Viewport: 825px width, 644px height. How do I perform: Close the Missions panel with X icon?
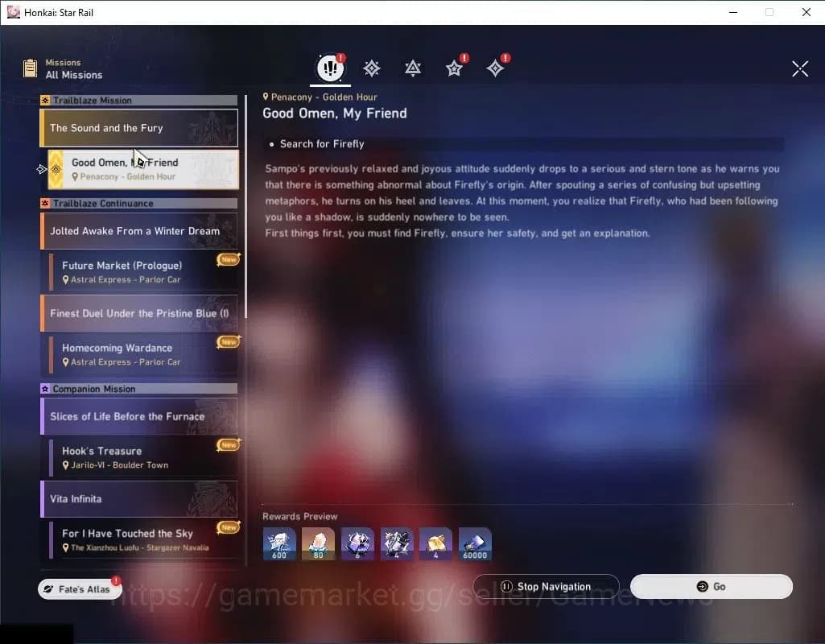click(x=800, y=68)
